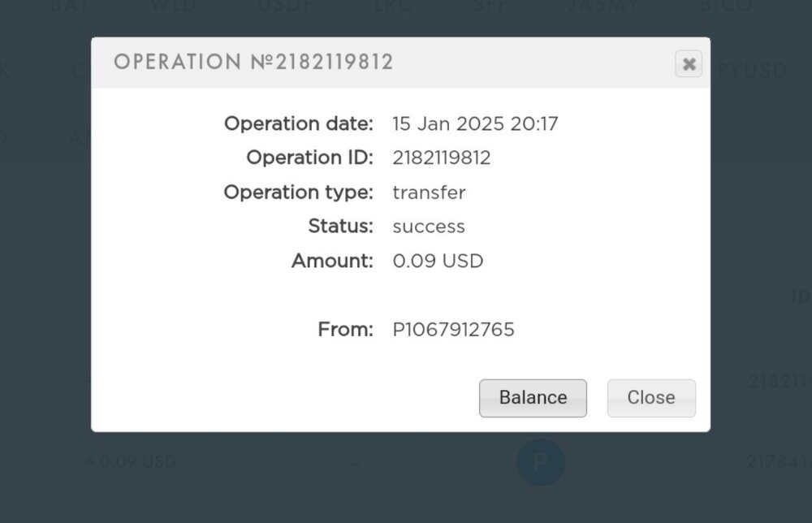This screenshot has width=812, height=523.
Task: Click the Operation type: label
Action: click(x=298, y=192)
